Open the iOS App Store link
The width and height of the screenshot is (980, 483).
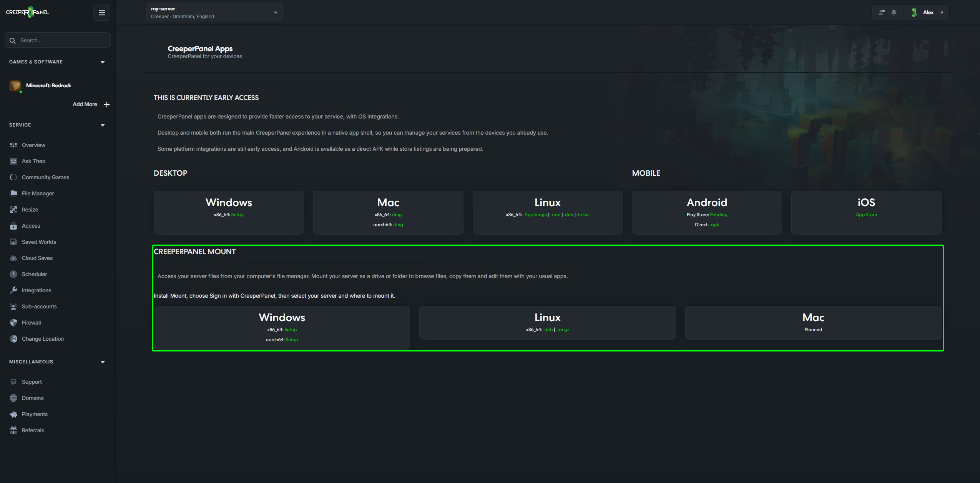(x=866, y=215)
